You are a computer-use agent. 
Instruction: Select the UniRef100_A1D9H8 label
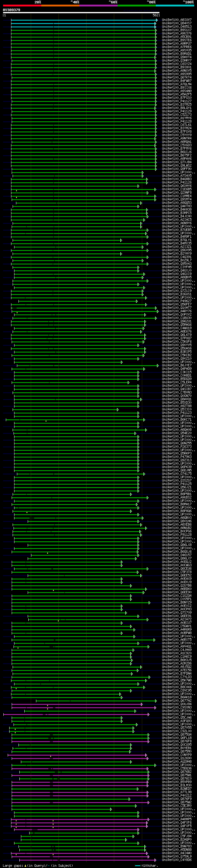point(177,761)
